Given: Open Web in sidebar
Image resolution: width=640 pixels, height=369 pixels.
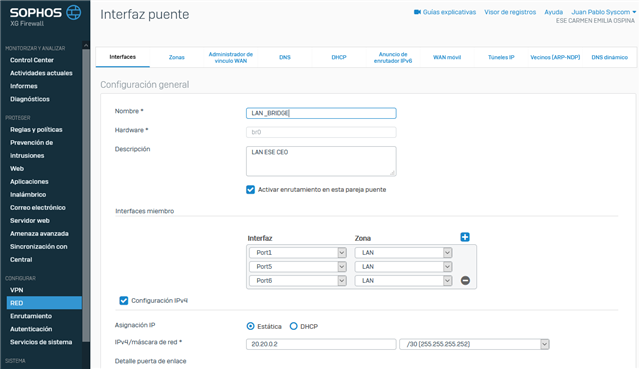Looking at the screenshot, I should pos(17,169).
